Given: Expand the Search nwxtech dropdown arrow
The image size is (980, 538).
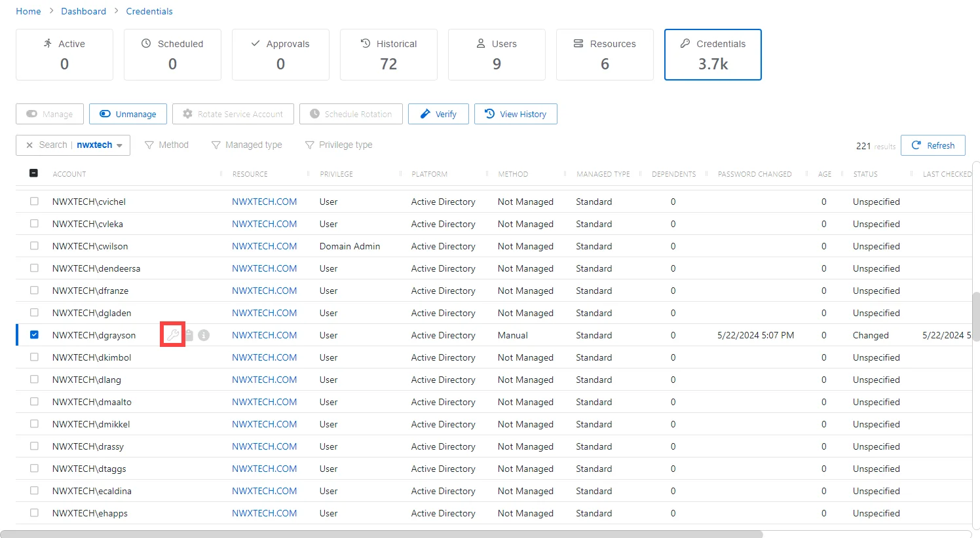Looking at the screenshot, I should click(119, 145).
